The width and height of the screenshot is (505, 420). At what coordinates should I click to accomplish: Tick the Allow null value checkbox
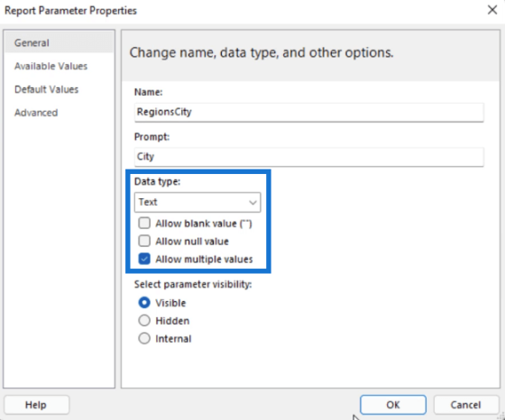tap(144, 241)
